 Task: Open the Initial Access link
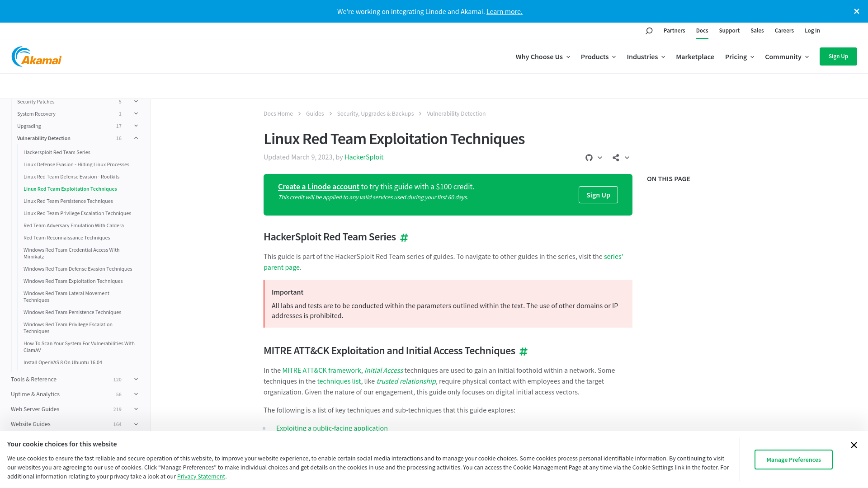(x=383, y=371)
